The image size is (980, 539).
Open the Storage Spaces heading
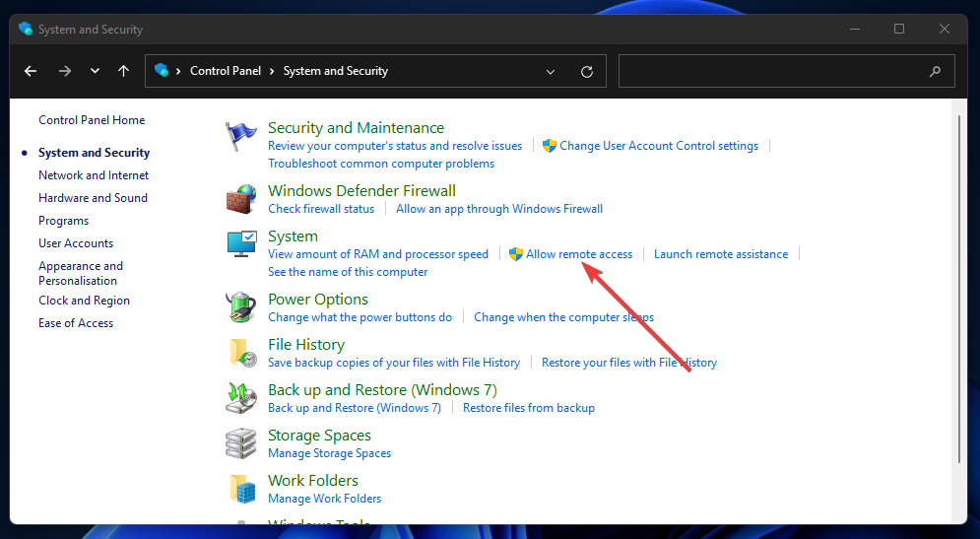point(319,436)
